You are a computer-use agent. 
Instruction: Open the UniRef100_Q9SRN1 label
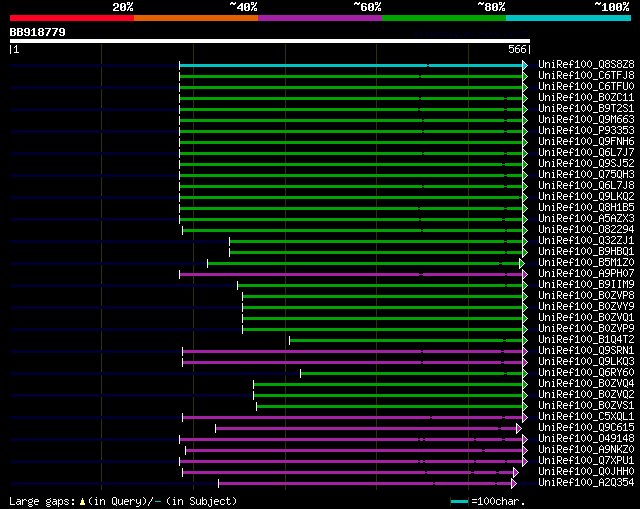(x=586, y=351)
